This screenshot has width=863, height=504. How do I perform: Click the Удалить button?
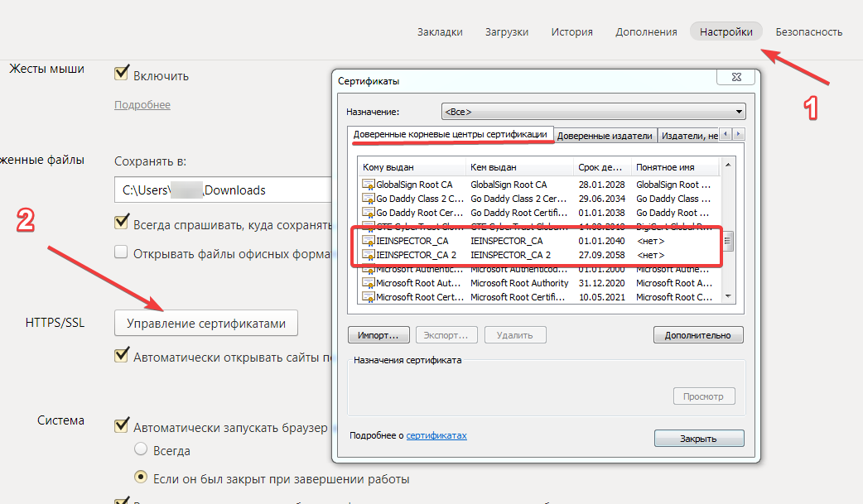point(515,335)
